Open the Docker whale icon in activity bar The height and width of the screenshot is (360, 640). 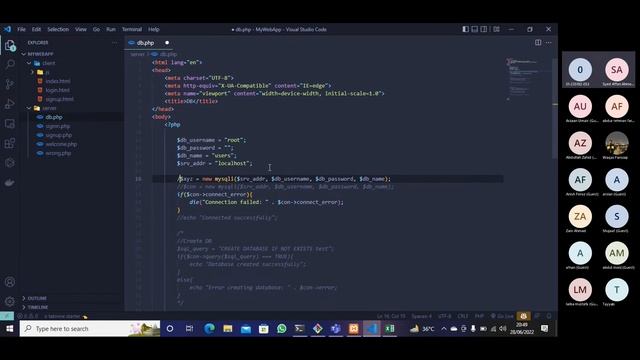(x=10, y=182)
